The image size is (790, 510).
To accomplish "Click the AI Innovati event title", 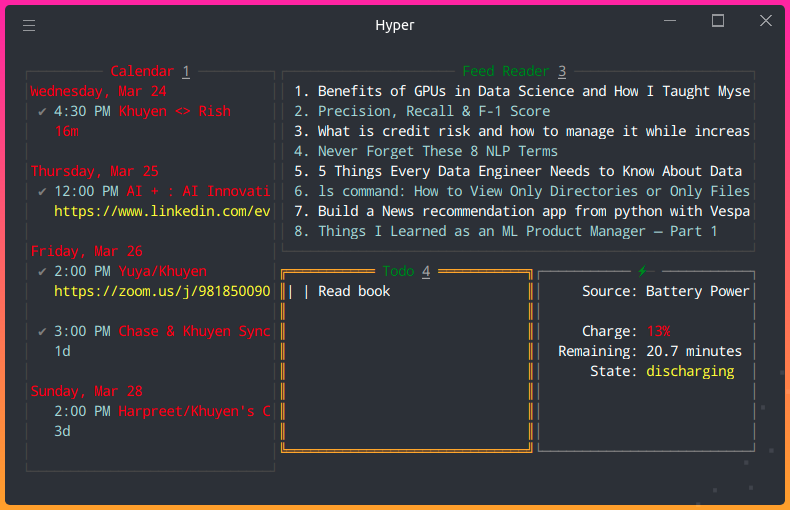I will point(199,192).
